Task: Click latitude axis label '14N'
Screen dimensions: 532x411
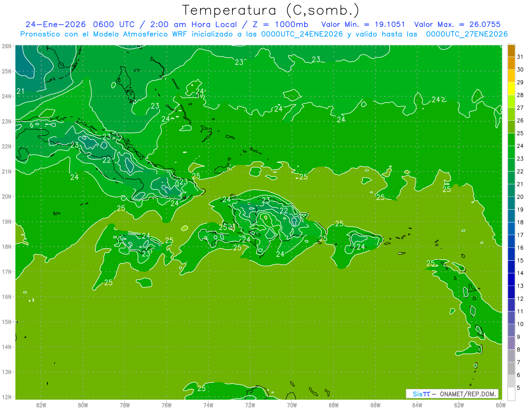Action: pos(6,347)
